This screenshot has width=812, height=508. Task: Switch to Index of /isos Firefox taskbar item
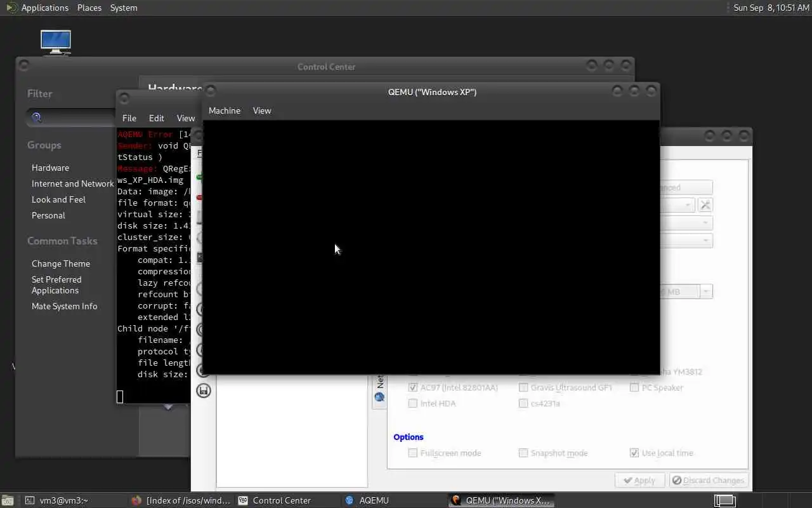pos(181,500)
